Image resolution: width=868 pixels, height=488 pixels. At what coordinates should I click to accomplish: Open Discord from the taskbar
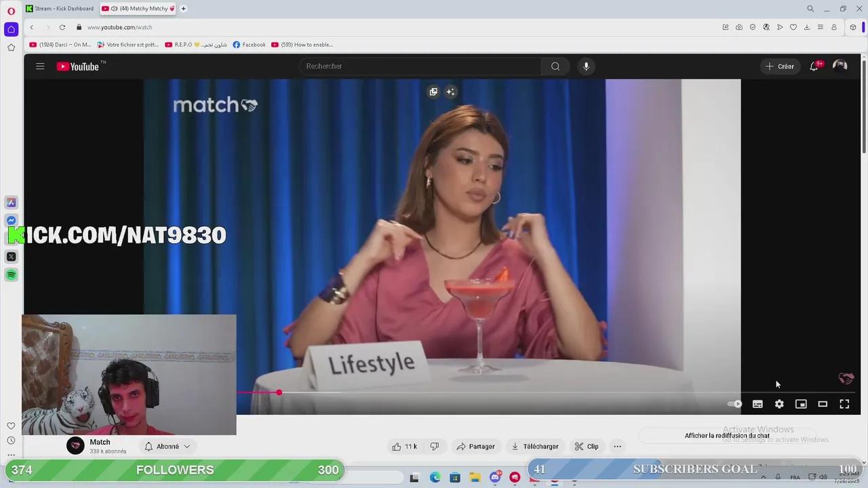495,478
